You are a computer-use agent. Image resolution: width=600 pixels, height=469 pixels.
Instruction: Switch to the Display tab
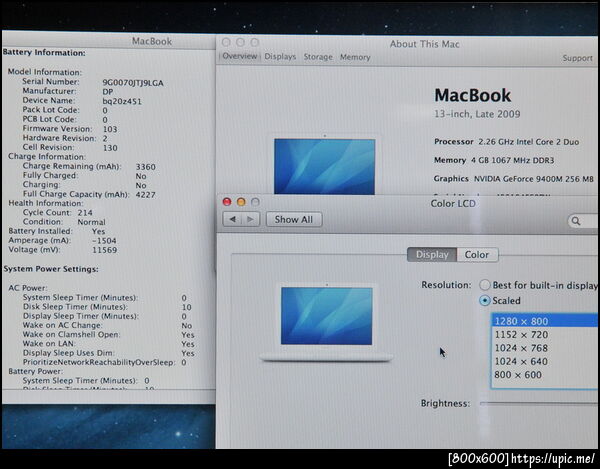pos(432,255)
